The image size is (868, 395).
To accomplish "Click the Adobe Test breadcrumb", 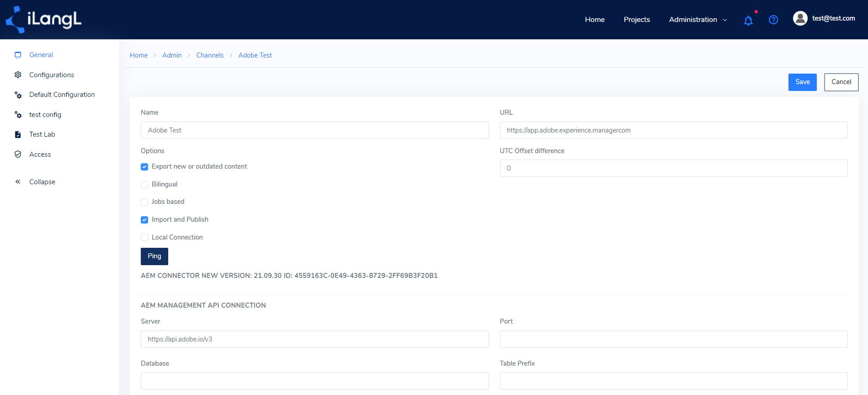I will 255,55.
